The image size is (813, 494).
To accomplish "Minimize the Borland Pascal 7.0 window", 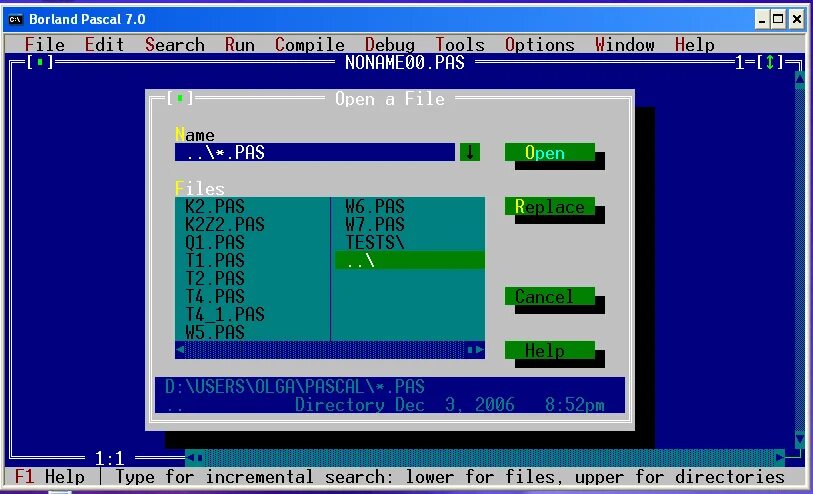I will (x=762, y=20).
